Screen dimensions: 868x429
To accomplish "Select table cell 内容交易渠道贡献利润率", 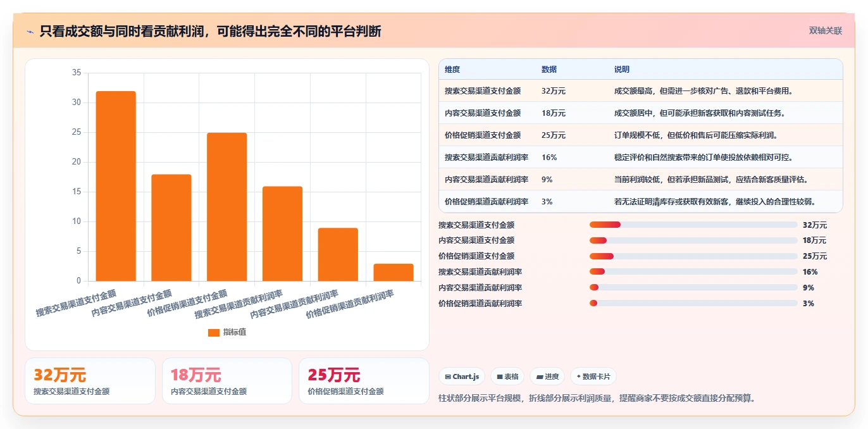I will (487, 180).
